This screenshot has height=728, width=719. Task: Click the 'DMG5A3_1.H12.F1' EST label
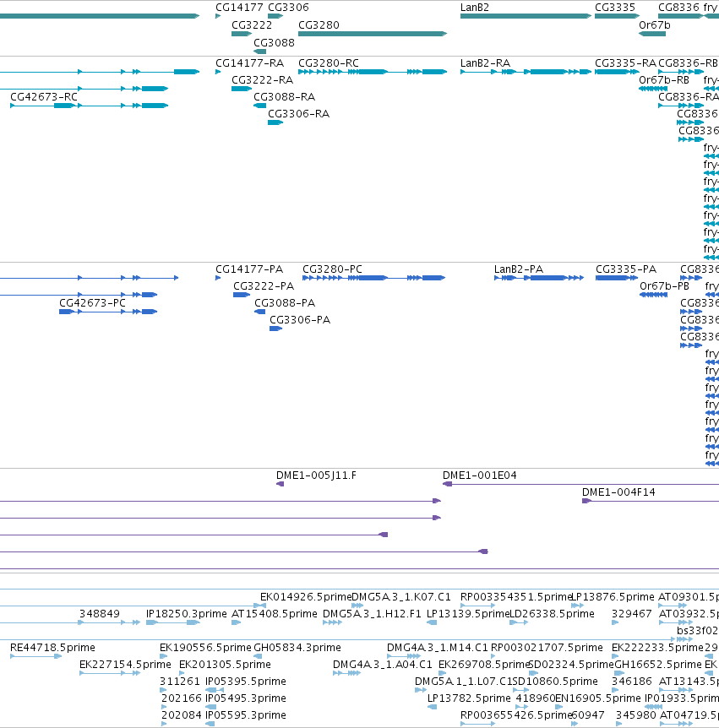[x=372, y=613]
